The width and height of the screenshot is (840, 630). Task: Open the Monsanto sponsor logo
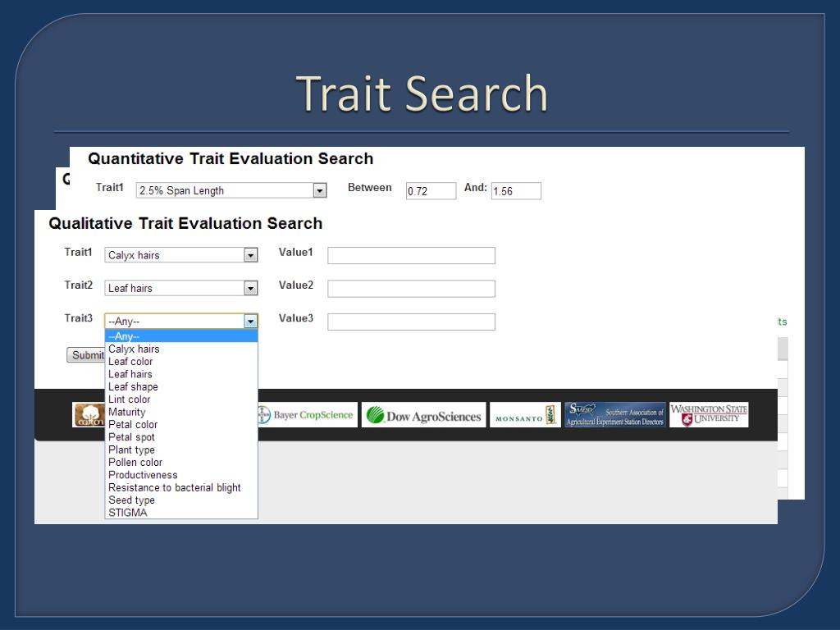point(525,414)
